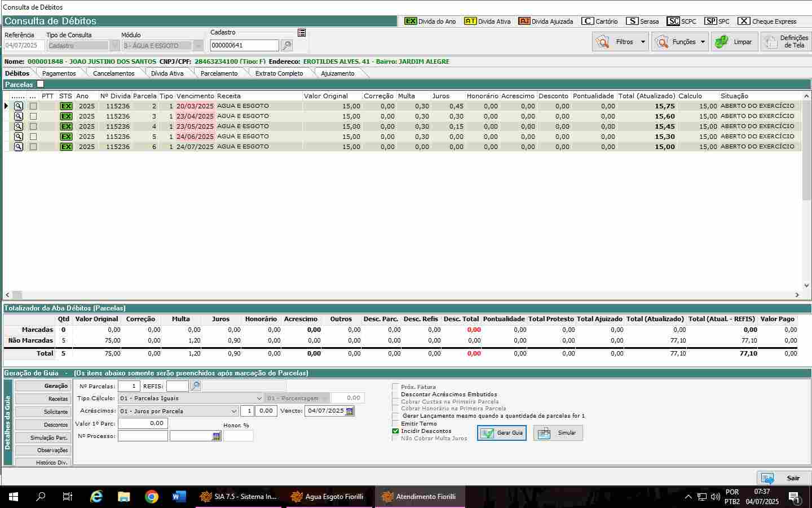Open the Acréscimos Juros por Parcela dropdown
The height and width of the screenshot is (508, 812).
(x=233, y=411)
